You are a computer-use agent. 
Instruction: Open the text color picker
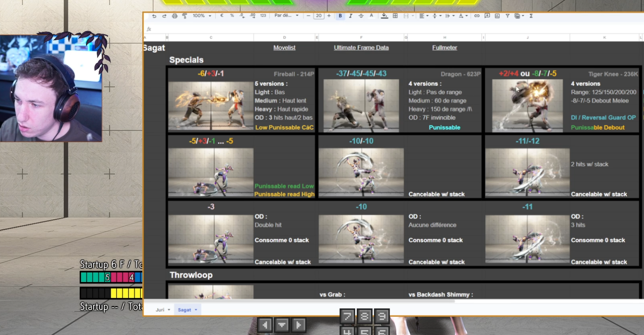[371, 16]
